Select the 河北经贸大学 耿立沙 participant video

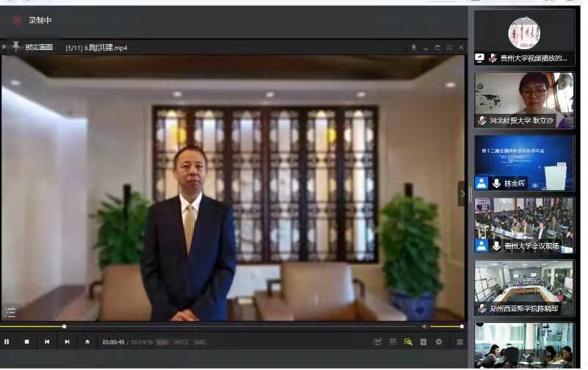click(524, 99)
